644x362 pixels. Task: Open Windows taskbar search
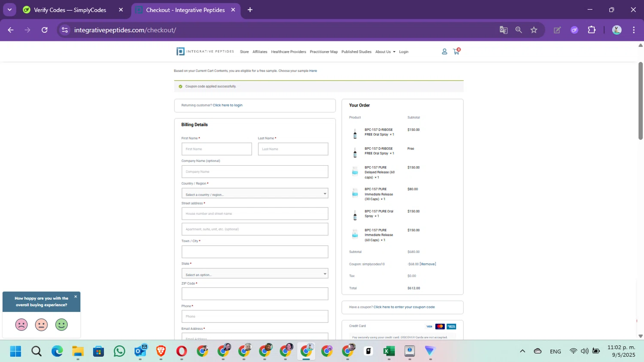click(x=36, y=351)
